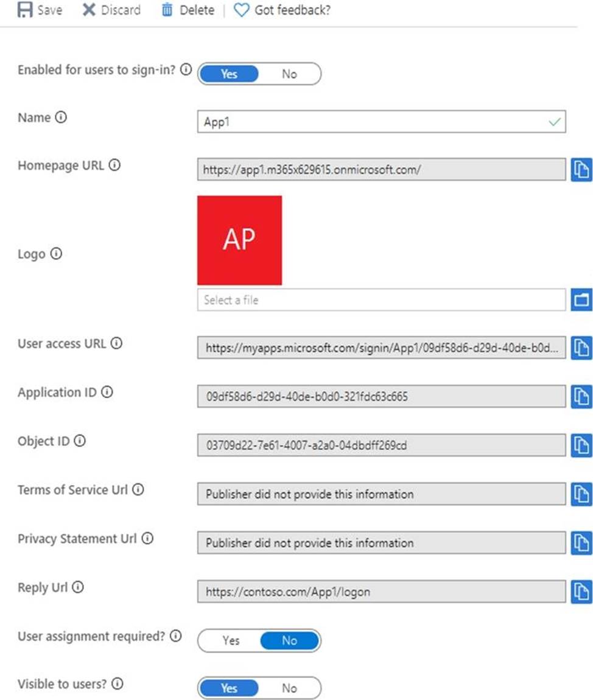The image size is (593, 700).
Task: Set Enabled for users to sign-in to No
Action: [x=289, y=74]
